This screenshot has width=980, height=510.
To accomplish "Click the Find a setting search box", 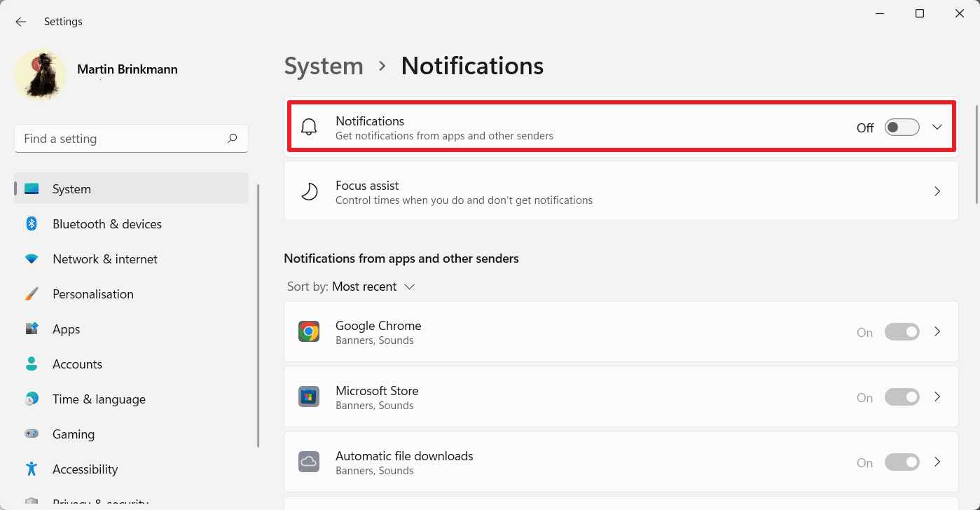I will [130, 138].
